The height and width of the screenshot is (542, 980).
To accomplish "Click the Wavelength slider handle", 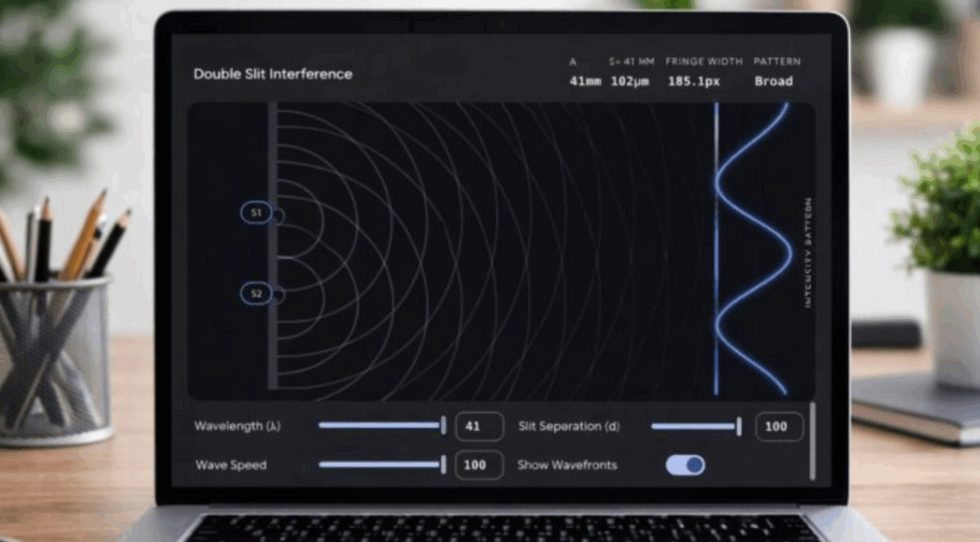I will click(443, 425).
